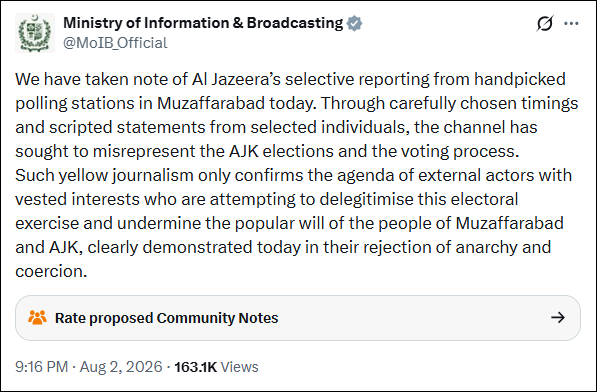Click the 163.1K view count
The image size is (597, 392).
pos(196,367)
